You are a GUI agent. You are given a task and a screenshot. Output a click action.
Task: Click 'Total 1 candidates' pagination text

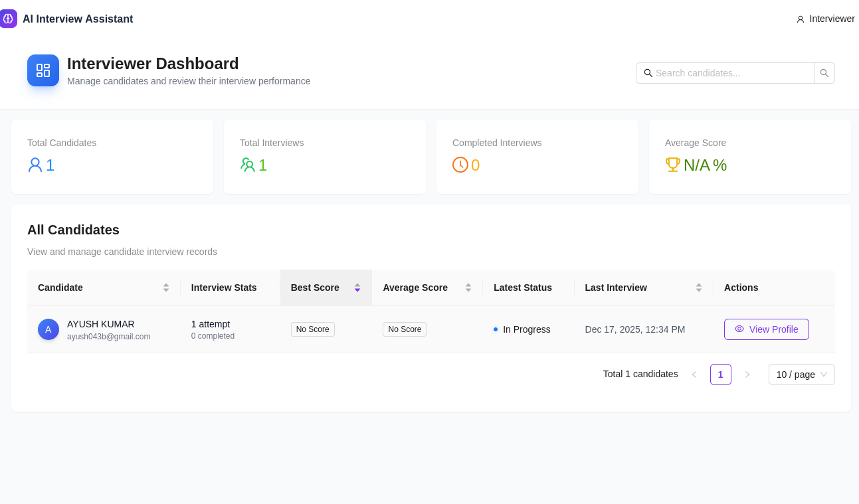click(640, 374)
